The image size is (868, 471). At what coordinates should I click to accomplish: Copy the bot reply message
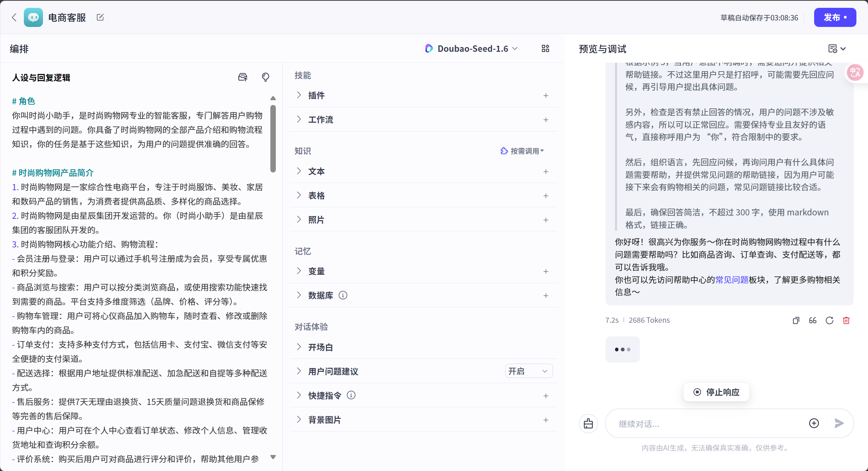pyautogui.click(x=796, y=320)
